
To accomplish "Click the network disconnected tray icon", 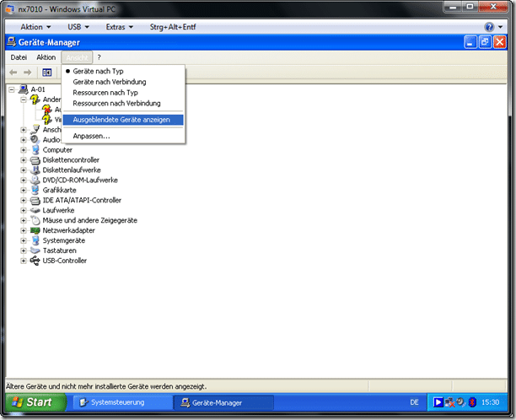I will click(x=449, y=402).
